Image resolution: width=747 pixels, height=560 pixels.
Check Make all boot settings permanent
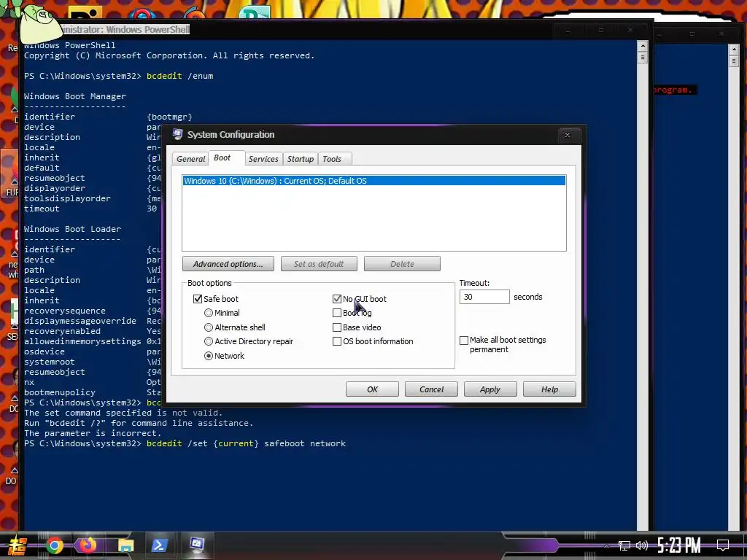click(x=464, y=341)
